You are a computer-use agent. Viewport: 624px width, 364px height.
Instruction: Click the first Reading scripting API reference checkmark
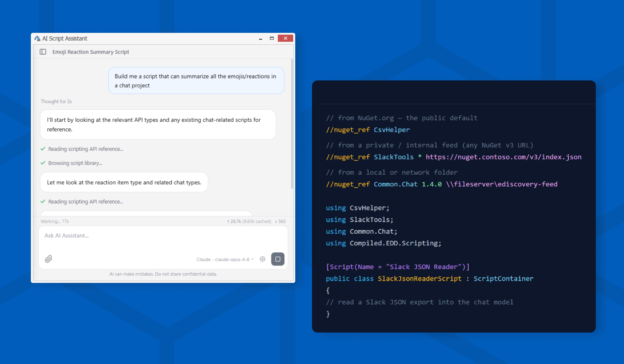[x=43, y=149]
